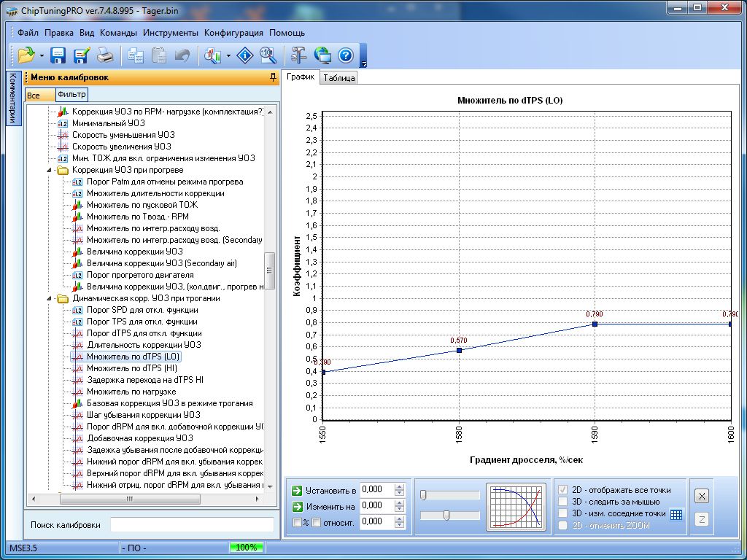Select 'Множитель по dTPS (HI)' calibration
This screenshot has width=747, height=560.
[x=131, y=368]
